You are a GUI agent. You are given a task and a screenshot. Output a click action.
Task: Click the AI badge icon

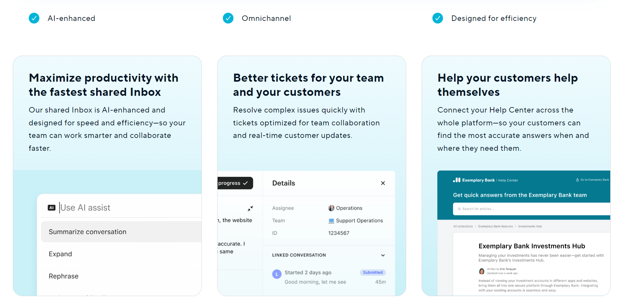(51, 208)
